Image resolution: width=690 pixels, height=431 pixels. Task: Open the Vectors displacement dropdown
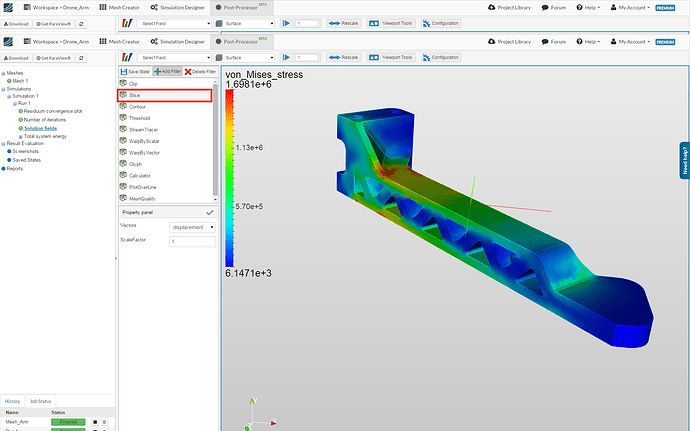pos(190,226)
